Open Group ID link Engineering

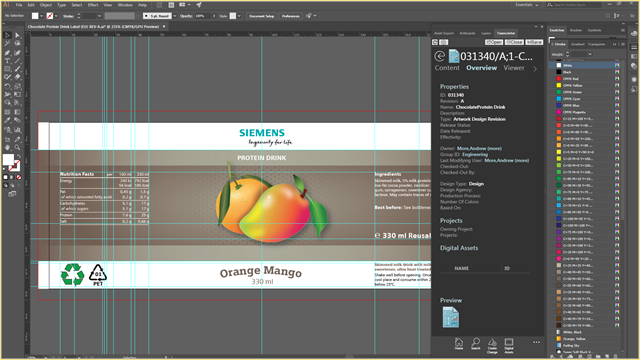475,155
